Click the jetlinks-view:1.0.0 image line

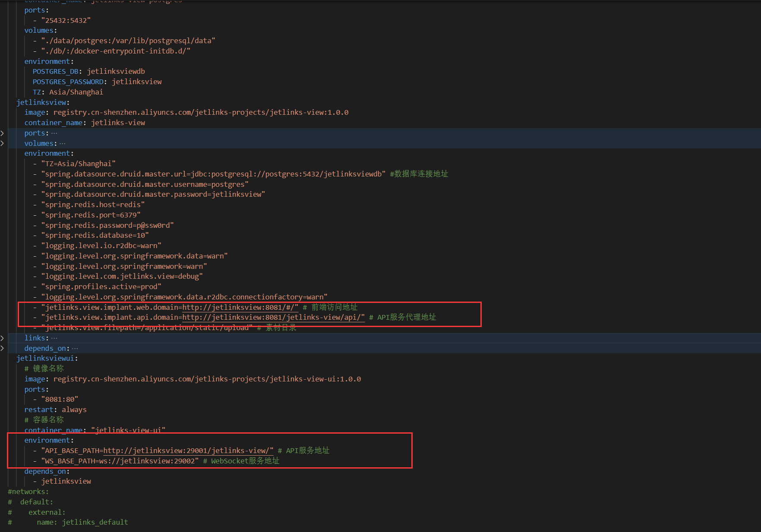[186, 113]
